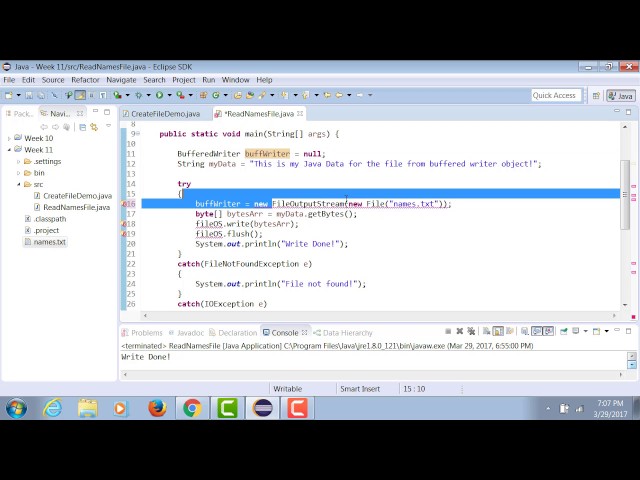Viewport: 640px width, 480px height.
Task: Toggle Word Wrap in Console toolbar
Action: (509, 331)
